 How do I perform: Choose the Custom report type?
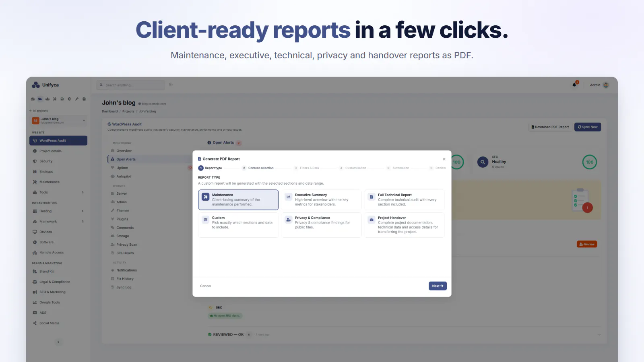tap(238, 225)
